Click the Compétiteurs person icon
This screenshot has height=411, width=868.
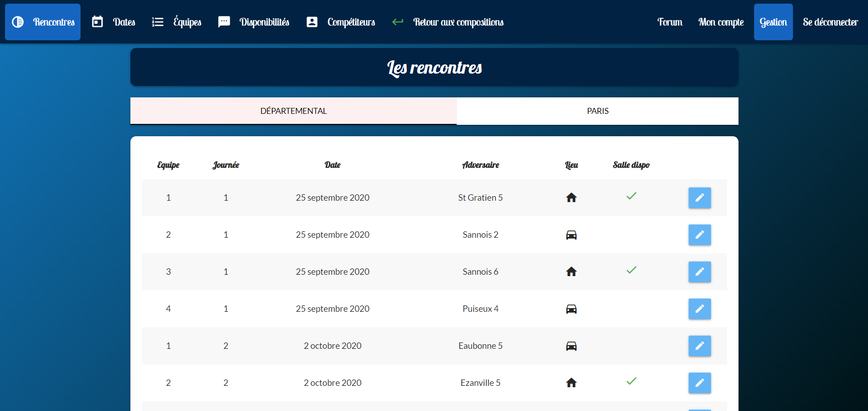point(312,22)
